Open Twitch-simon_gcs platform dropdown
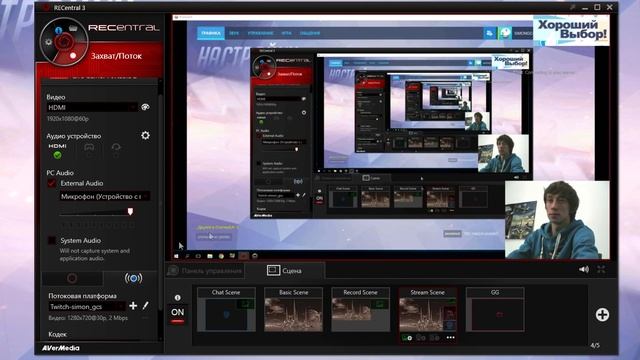Image resolution: width=640 pixels, height=360 pixels. [87, 307]
